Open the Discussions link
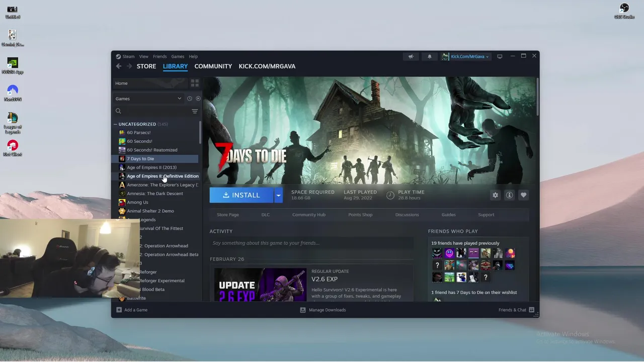Viewport: 644px width, 362px height. (407, 215)
